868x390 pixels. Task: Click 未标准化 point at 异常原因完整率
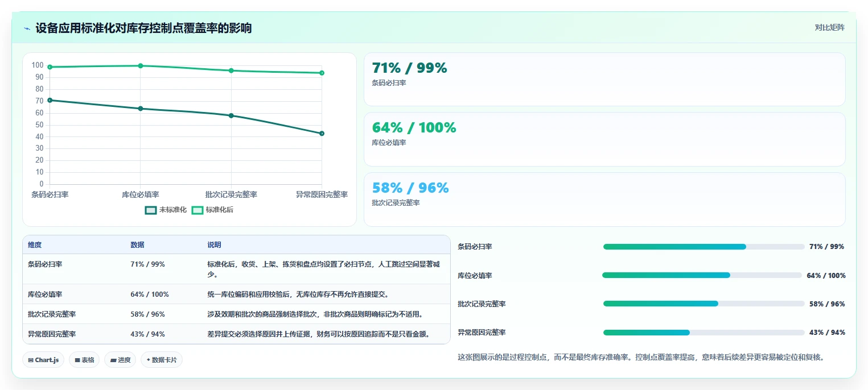(322, 134)
